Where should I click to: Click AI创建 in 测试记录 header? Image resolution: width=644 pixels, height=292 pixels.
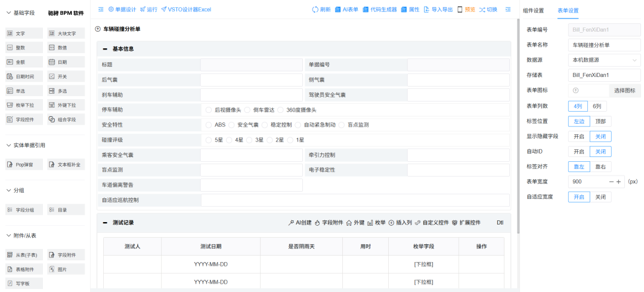pos(301,223)
